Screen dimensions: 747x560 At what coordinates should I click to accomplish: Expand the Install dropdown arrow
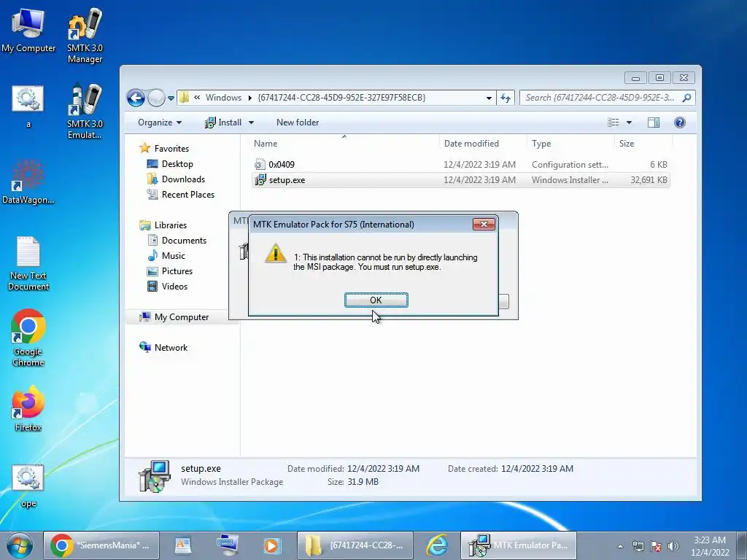(251, 122)
